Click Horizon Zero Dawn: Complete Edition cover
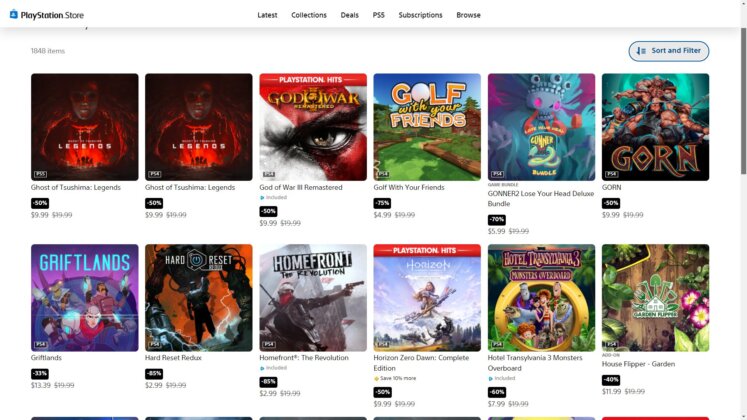 tap(427, 298)
